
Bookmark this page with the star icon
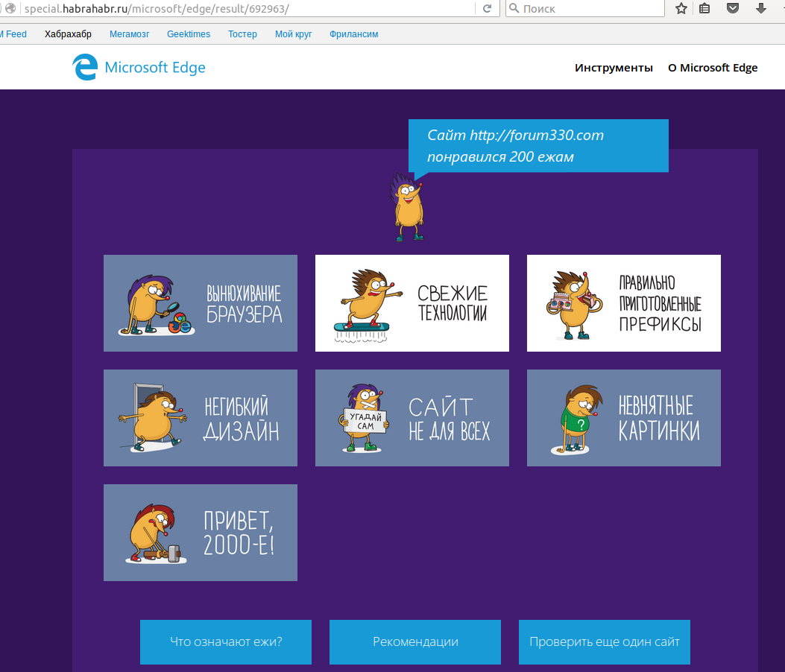681,8
